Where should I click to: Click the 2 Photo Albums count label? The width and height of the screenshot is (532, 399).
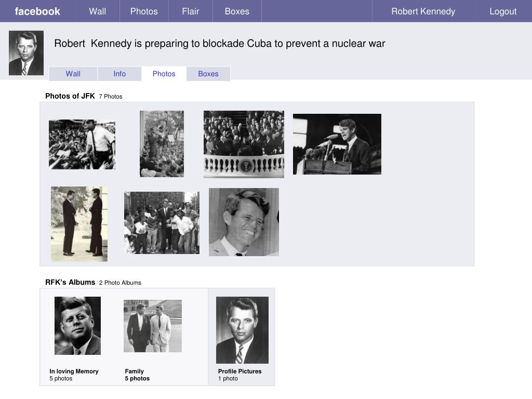[120, 283]
